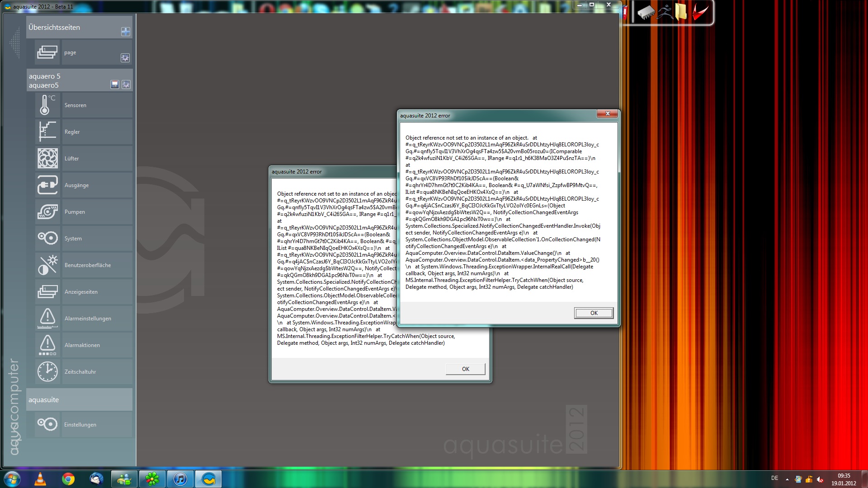
Task: Open aquaero 5 device settings gear
Action: 126,84
